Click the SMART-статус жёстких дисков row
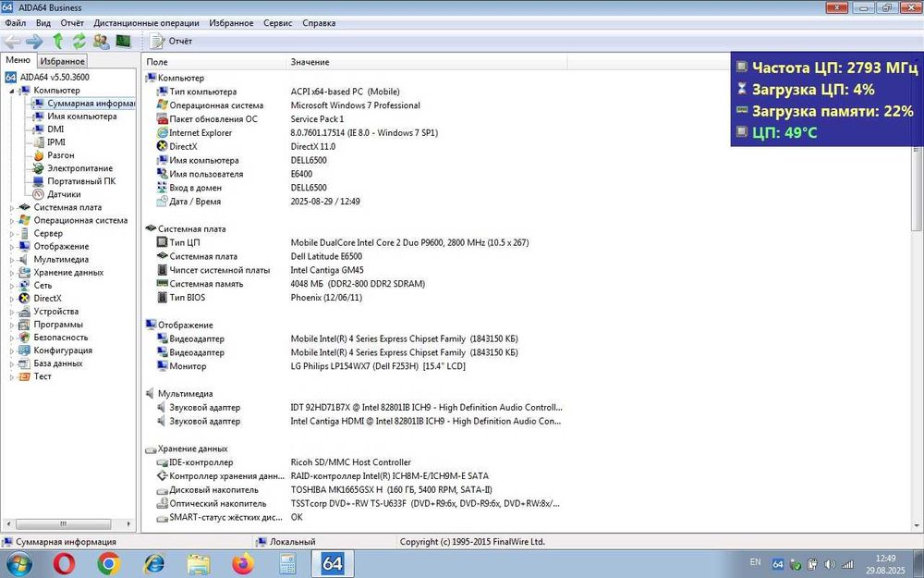The width and height of the screenshot is (924, 578). tap(230, 517)
